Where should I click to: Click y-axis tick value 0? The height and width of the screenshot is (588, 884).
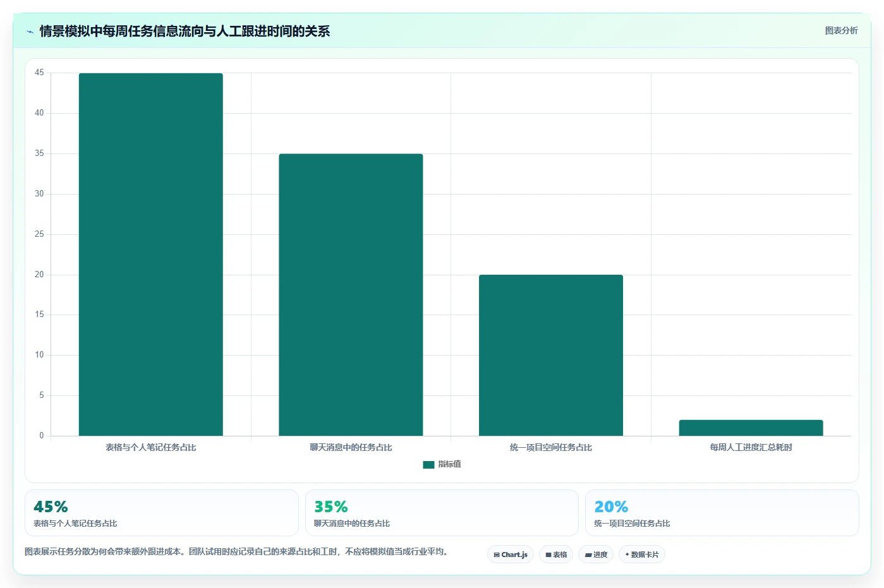(x=42, y=436)
